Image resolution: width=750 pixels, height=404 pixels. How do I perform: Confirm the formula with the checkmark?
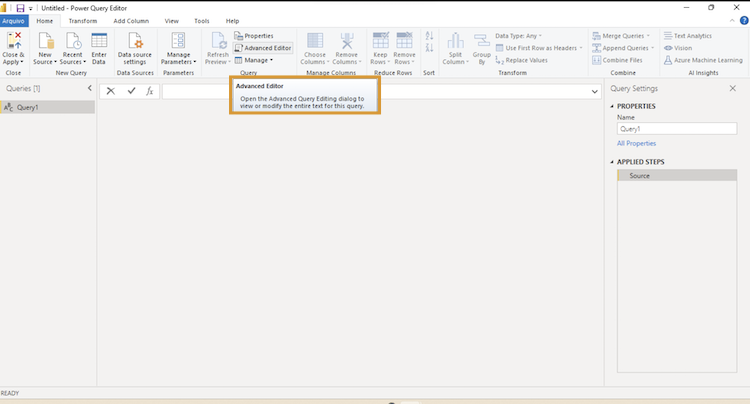coord(131,91)
